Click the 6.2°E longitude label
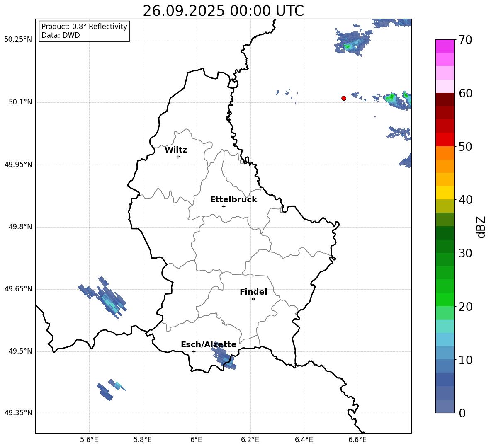The image size is (491, 448). [250, 440]
